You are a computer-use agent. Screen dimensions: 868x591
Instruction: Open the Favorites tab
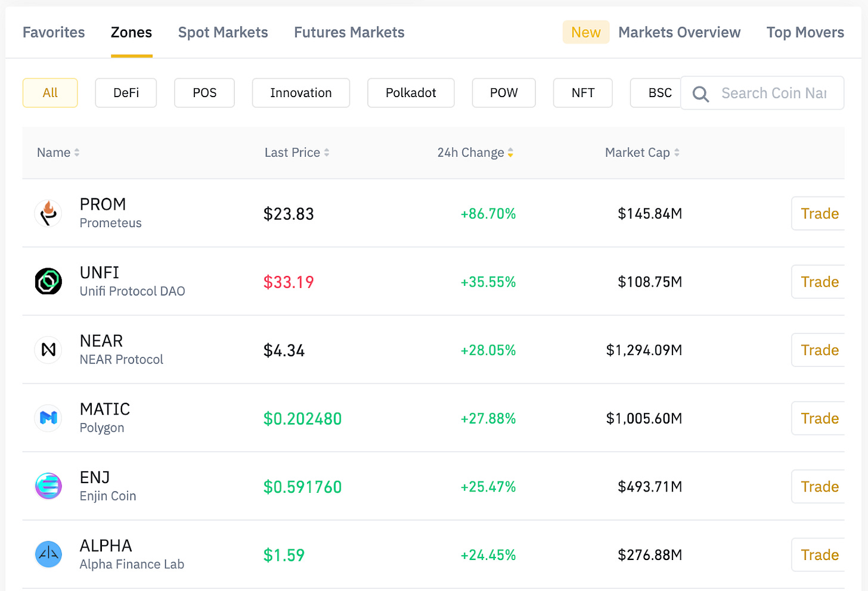(x=54, y=32)
